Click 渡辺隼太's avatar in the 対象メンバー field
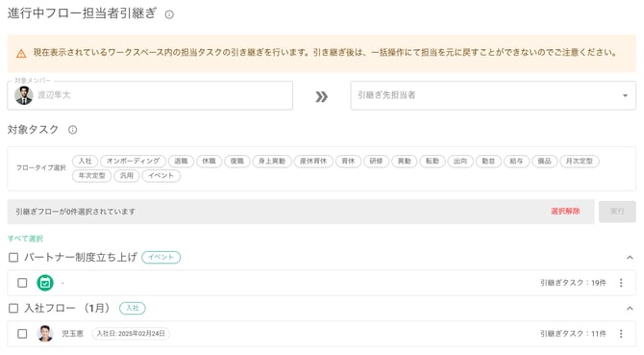 tap(24, 95)
